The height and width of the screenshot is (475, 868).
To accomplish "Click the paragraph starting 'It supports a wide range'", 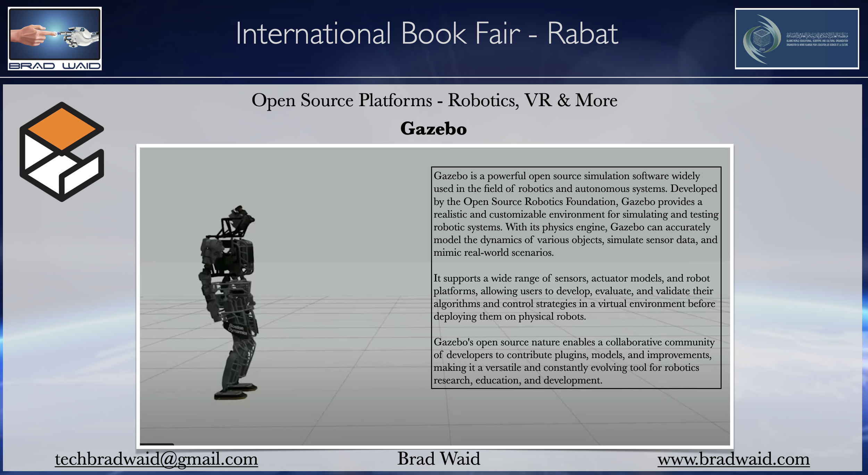I will click(575, 297).
